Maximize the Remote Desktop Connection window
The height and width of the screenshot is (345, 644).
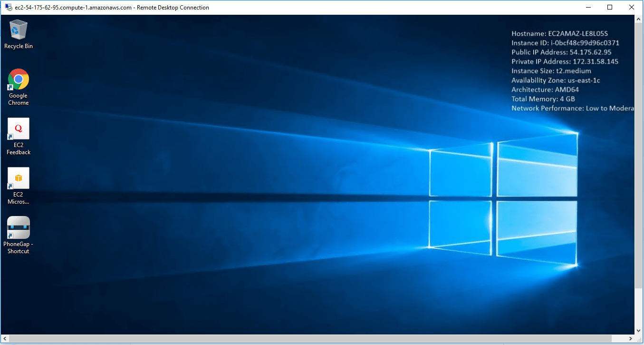click(x=610, y=7)
